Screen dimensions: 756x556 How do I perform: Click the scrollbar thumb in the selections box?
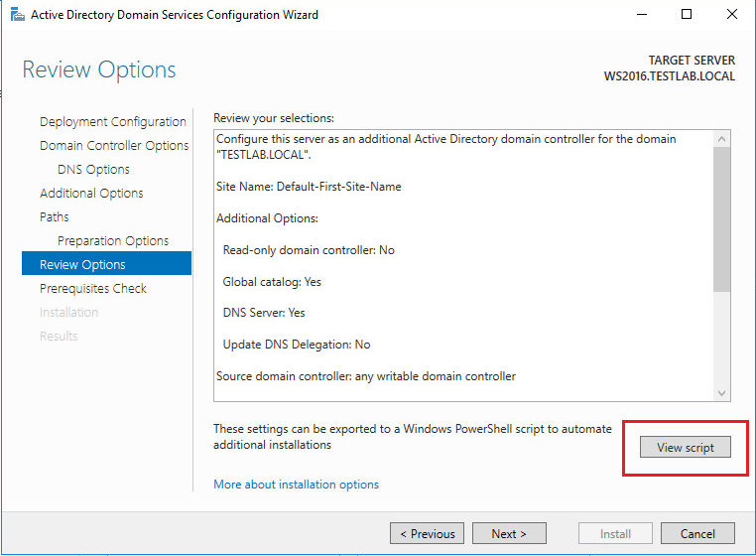point(721,218)
